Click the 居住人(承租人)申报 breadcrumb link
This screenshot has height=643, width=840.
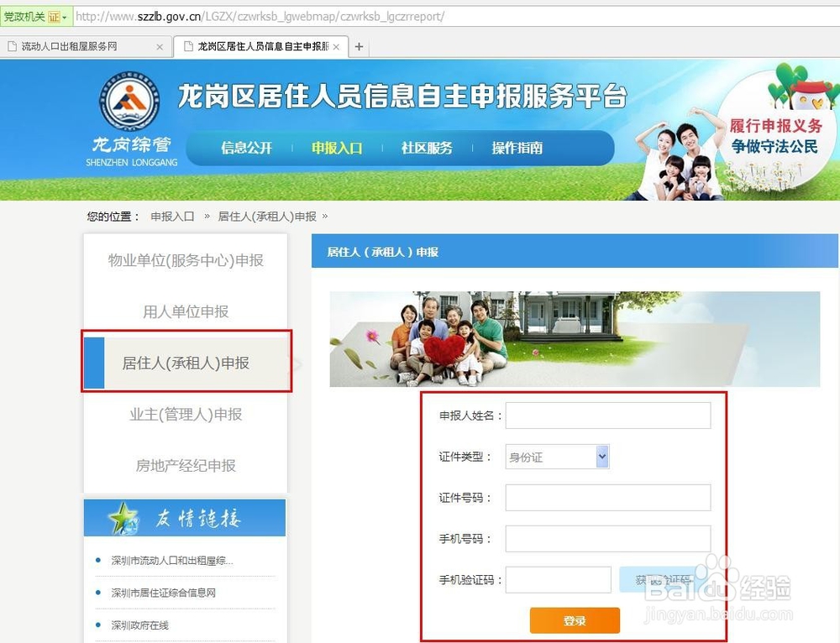tap(267, 217)
